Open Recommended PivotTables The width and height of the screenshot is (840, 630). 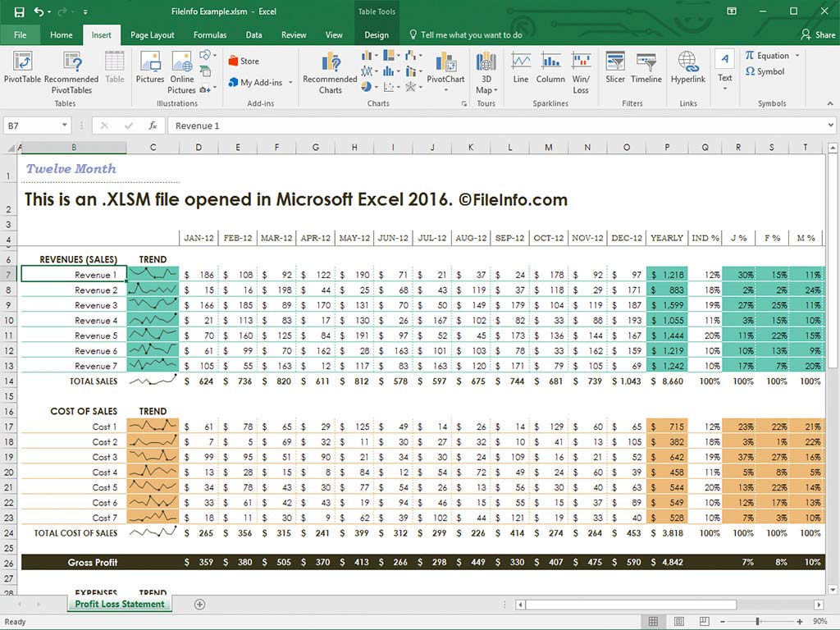coord(71,73)
